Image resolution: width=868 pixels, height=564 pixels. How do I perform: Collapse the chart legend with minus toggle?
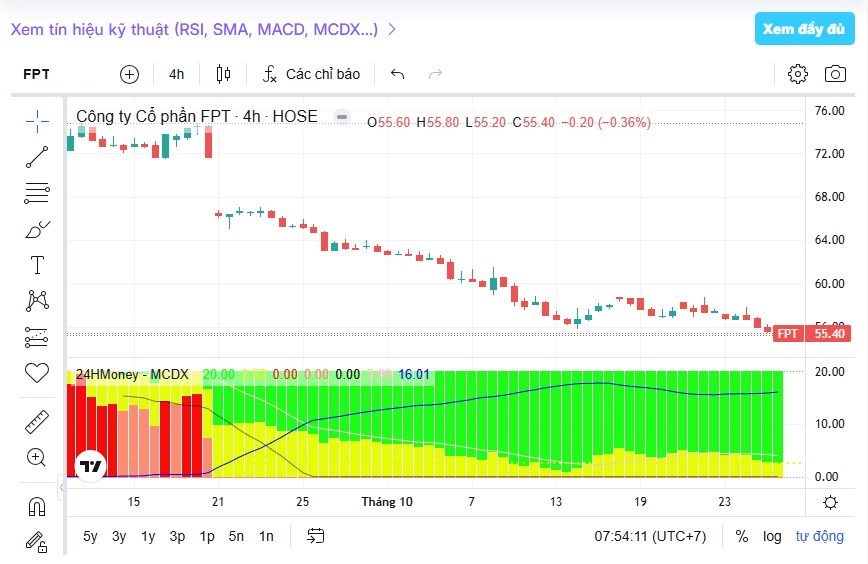342,117
